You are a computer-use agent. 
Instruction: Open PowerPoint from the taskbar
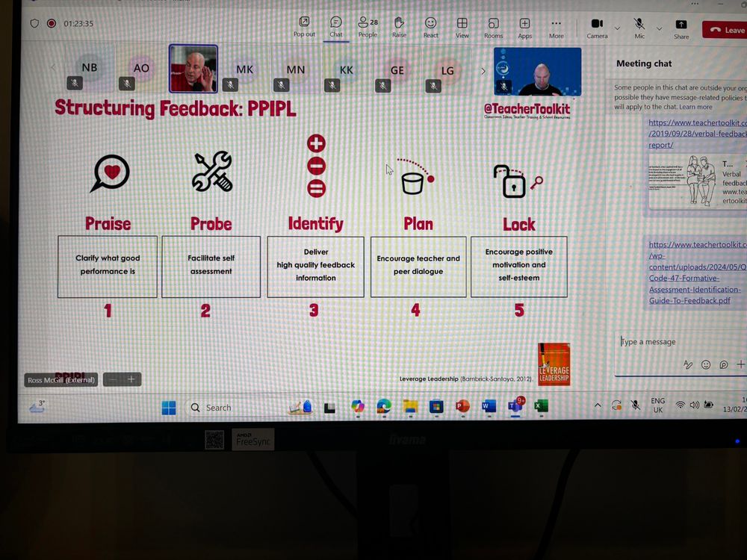click(x=462, y=406)
